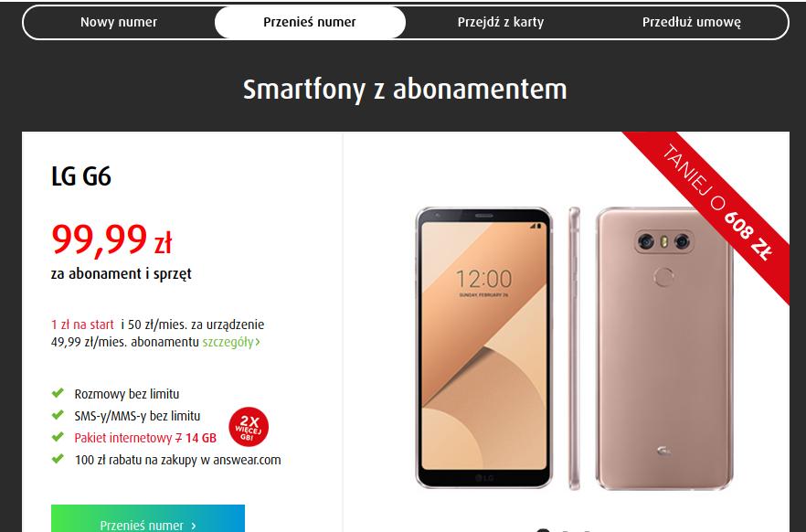Open the Przedłuż umowę tab
806x532 pixels.
pyautogui.click(x=692, y=22)
